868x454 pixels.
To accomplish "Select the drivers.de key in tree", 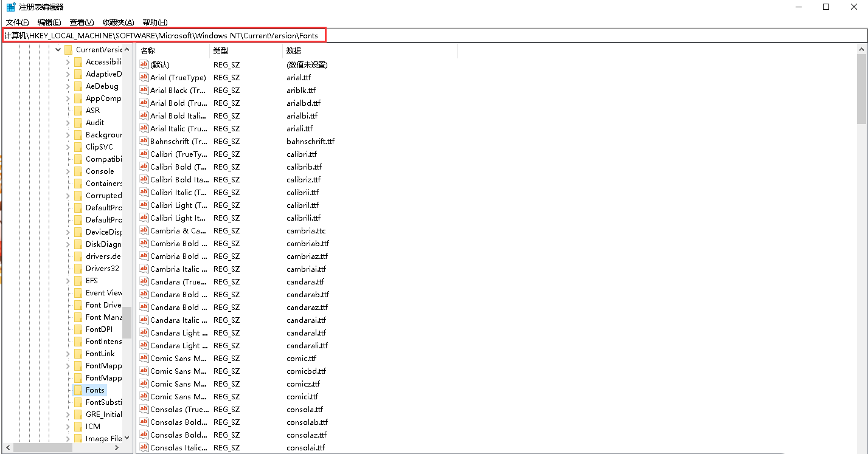I will coord(103,256).
